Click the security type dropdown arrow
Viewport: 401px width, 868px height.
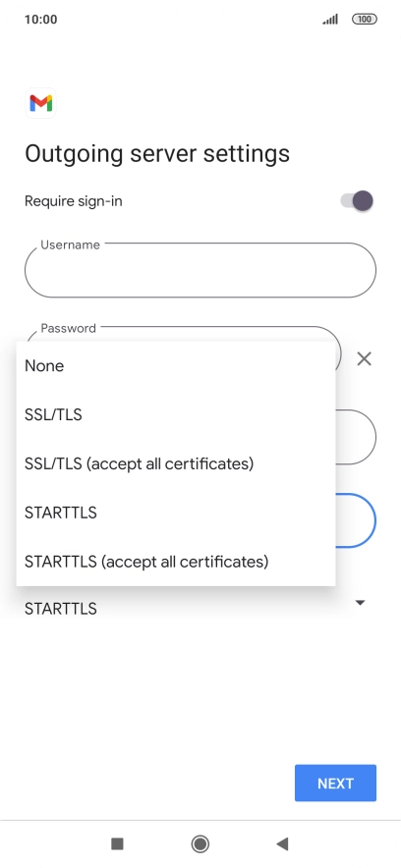click(360, 602)
